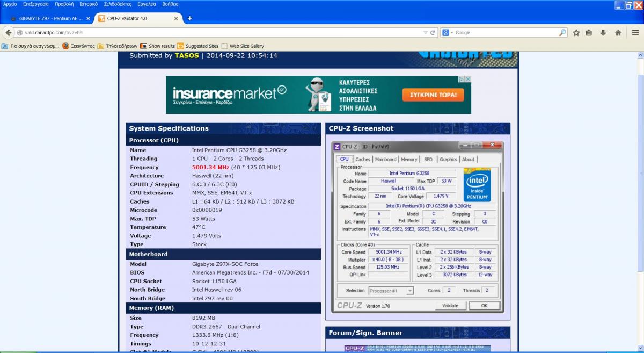Click the OK button in CPU-Z
This screenshot has height=353, width=644.
coord(484,306)
